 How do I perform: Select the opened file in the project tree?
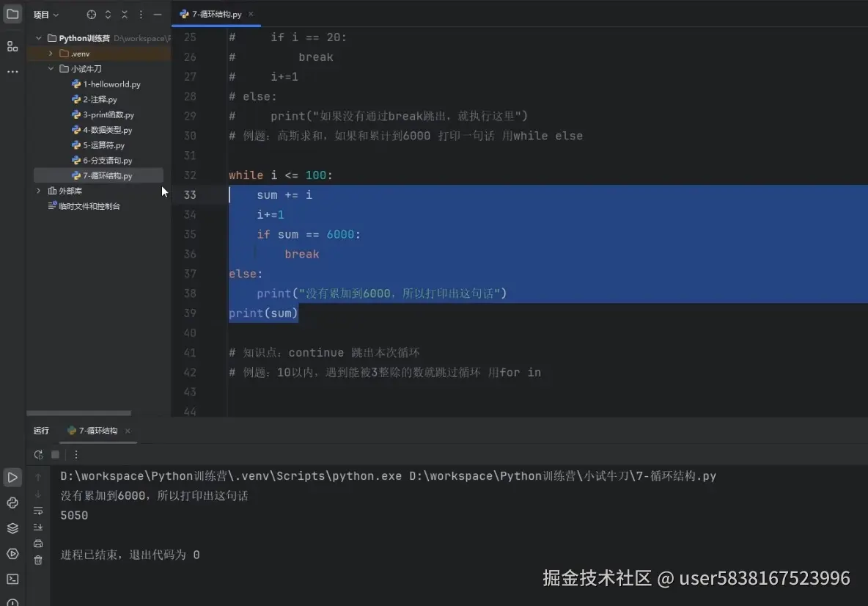pyautogui.click(x=98, y=175)
